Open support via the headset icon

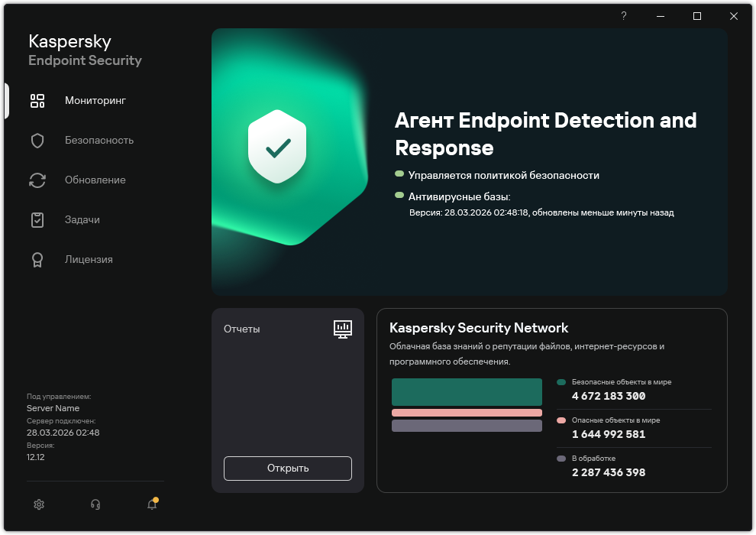95,504
